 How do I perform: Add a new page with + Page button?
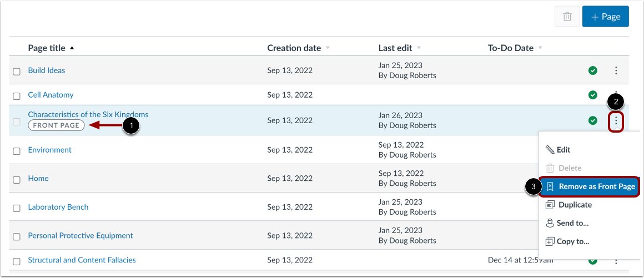click(605, 17)
